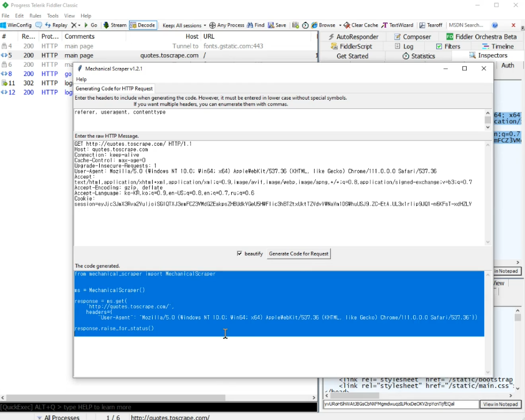Select session 5 quotes.toscrape.com row
525x420 pixels.
[x=158, y=55]
